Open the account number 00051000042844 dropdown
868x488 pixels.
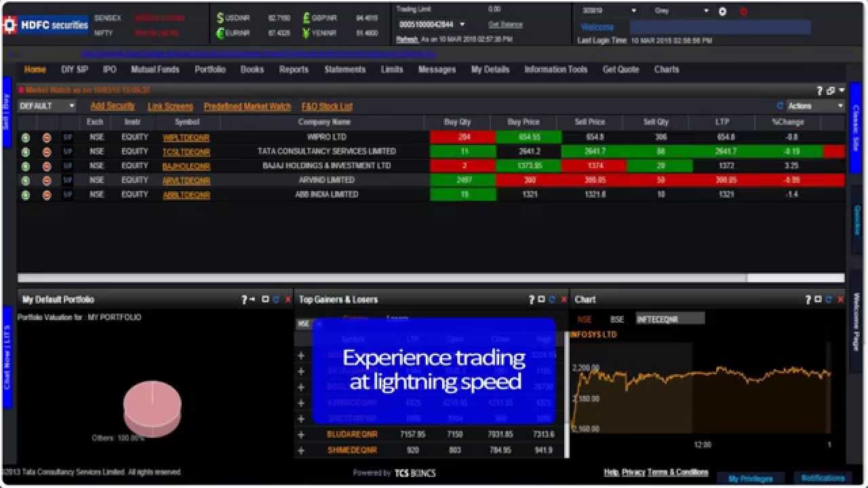point(432,24)
